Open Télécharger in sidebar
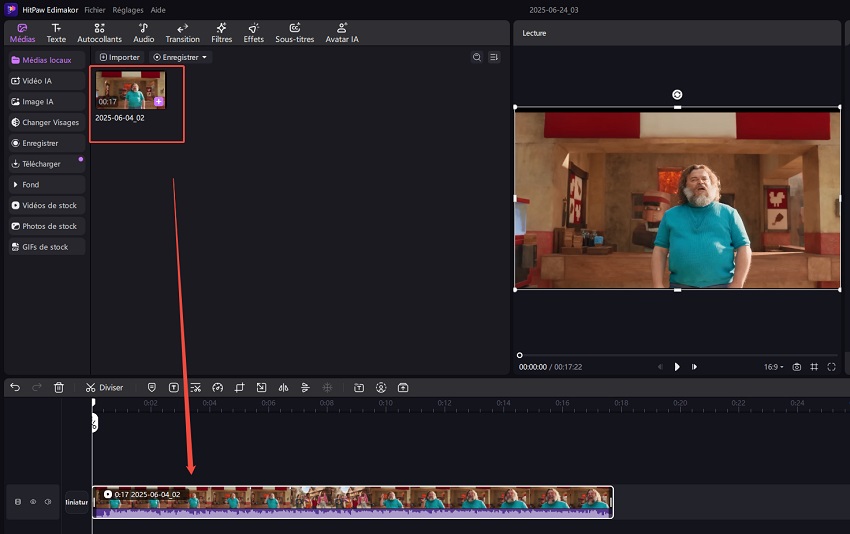 [x=47, y=164]
